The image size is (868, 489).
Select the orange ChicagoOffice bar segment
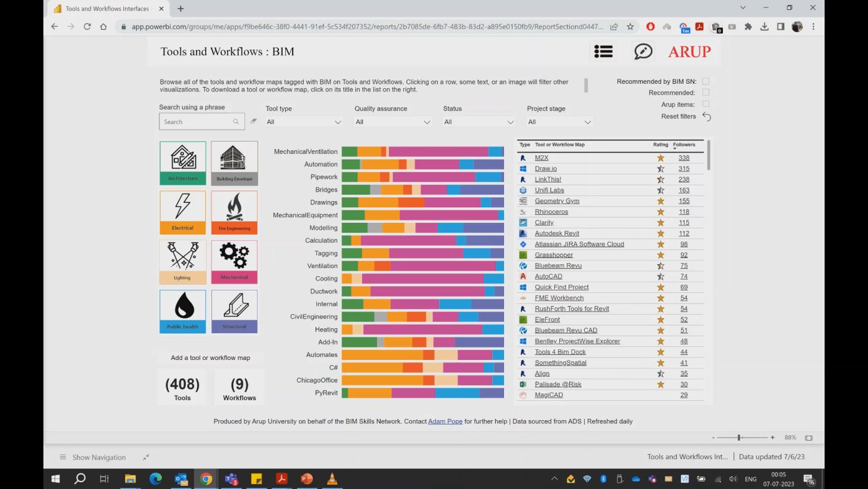[382, 380]
